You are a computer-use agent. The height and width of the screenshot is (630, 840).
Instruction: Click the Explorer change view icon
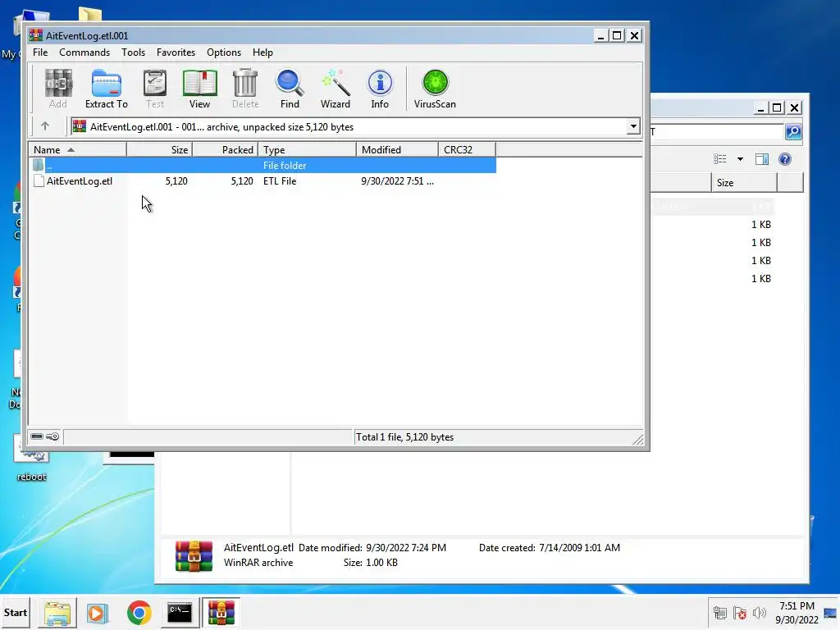720,159
